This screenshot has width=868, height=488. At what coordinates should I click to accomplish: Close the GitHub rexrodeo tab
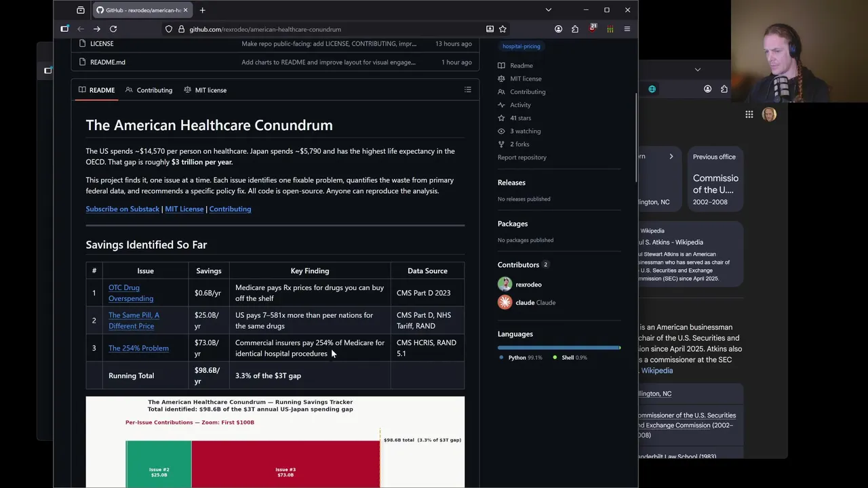[185, 10]
